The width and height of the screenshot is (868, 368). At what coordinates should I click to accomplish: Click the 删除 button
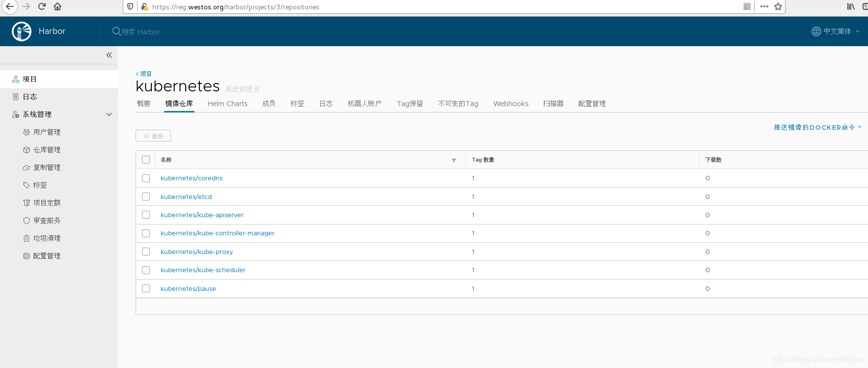click(x=153, y=136)
